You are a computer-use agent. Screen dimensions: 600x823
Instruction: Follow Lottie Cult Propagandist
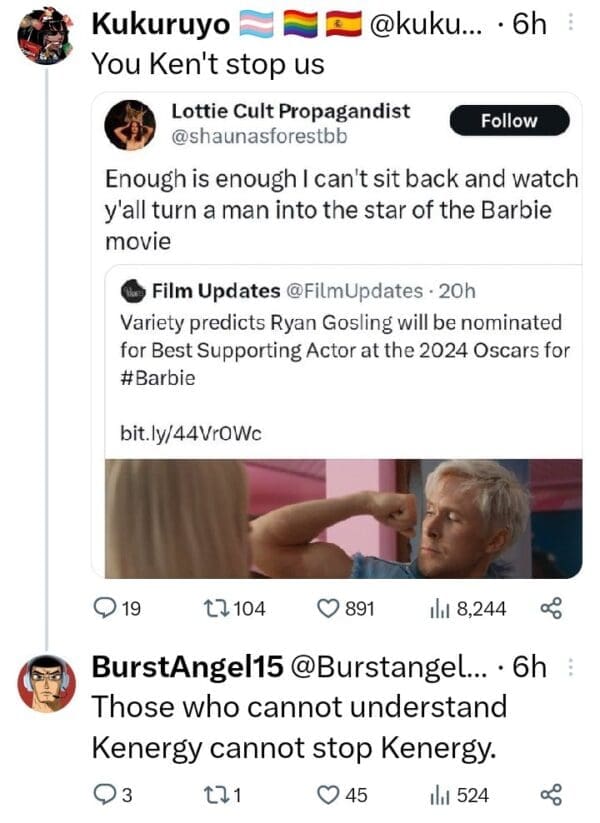point(509,121)
